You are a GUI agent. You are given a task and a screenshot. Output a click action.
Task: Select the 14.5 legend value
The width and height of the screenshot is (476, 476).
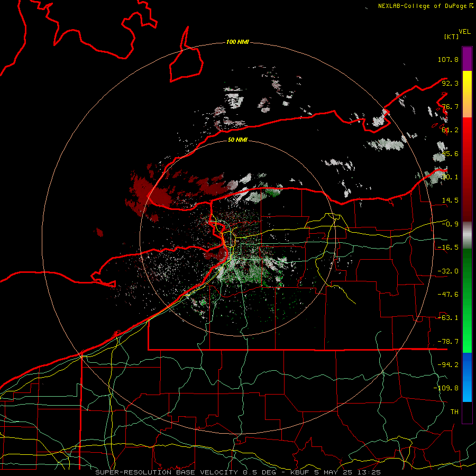click(450, 200)
